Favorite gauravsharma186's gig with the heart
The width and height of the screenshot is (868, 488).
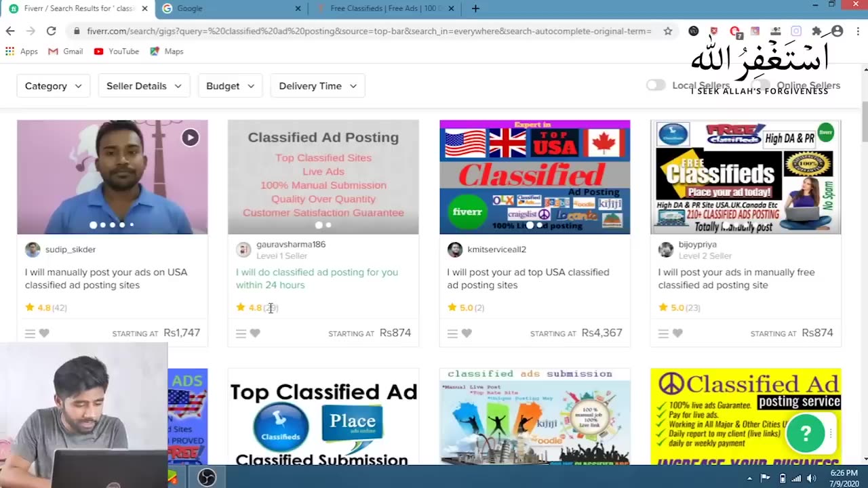click(255, 333)
